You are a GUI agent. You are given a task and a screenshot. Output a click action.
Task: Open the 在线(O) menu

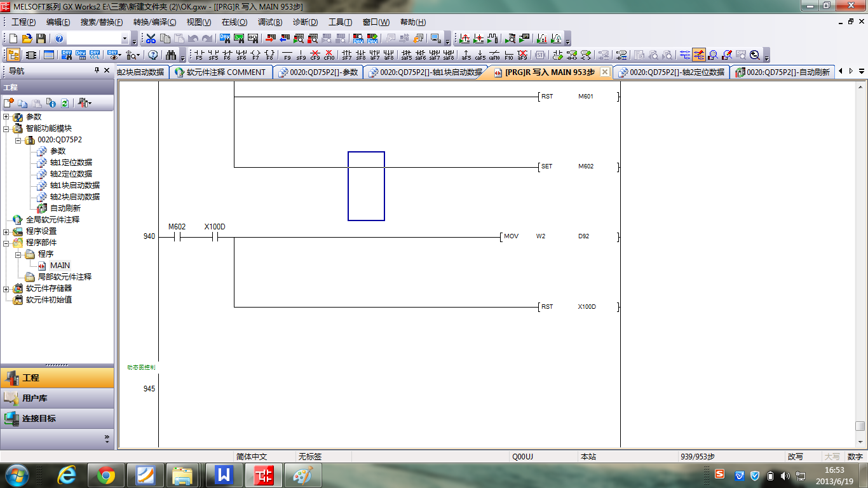pyautogui.click(x=234, y=22)
